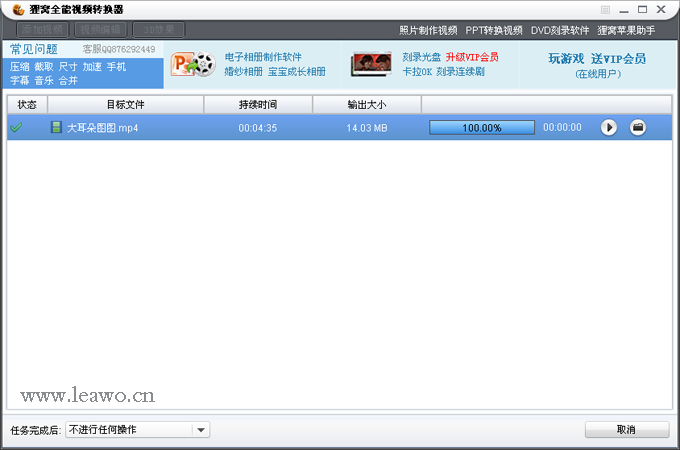Screen dimensions: 680x450
Task: Close the converter window
Action: click(x=661, y=10)
